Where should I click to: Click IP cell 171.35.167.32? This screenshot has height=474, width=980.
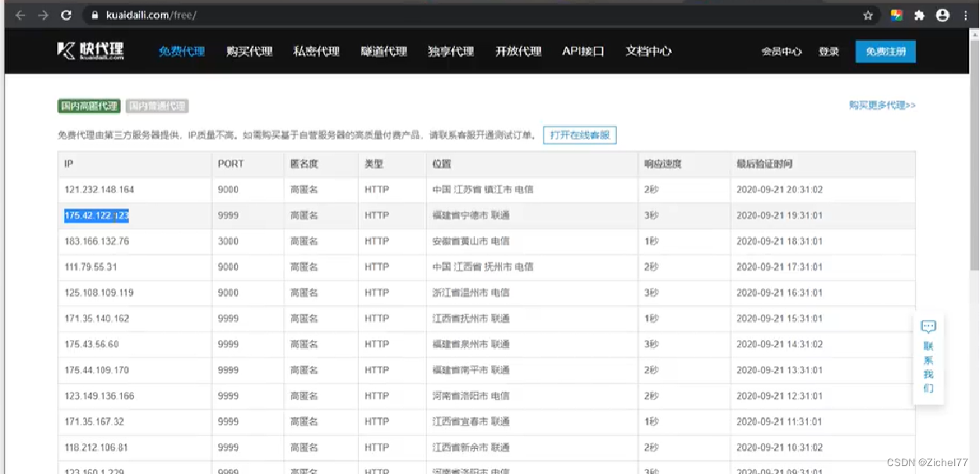[x=95, y=422]
